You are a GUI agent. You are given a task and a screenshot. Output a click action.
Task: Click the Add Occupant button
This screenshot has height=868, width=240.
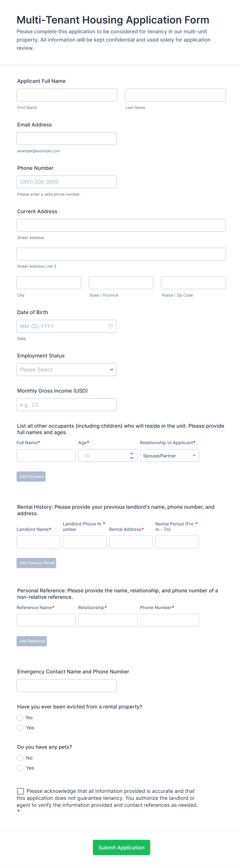tap(31, 476)
